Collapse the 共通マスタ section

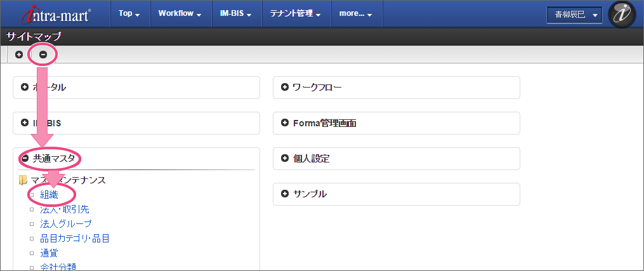[25, 159]
